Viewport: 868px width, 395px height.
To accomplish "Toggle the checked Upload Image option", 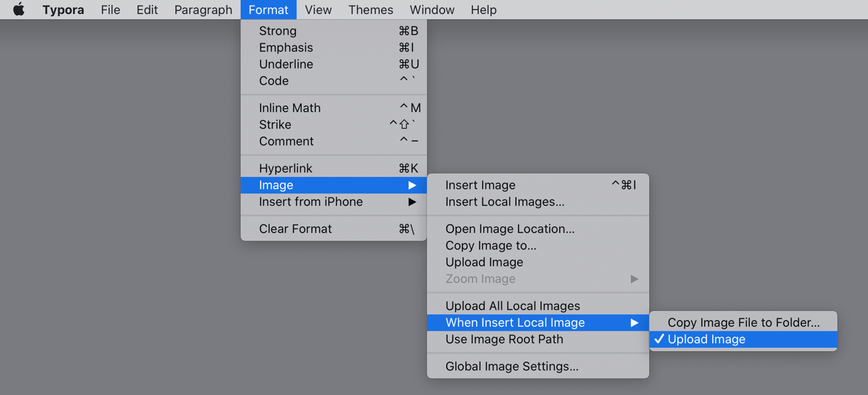I will tap(706, 339).
